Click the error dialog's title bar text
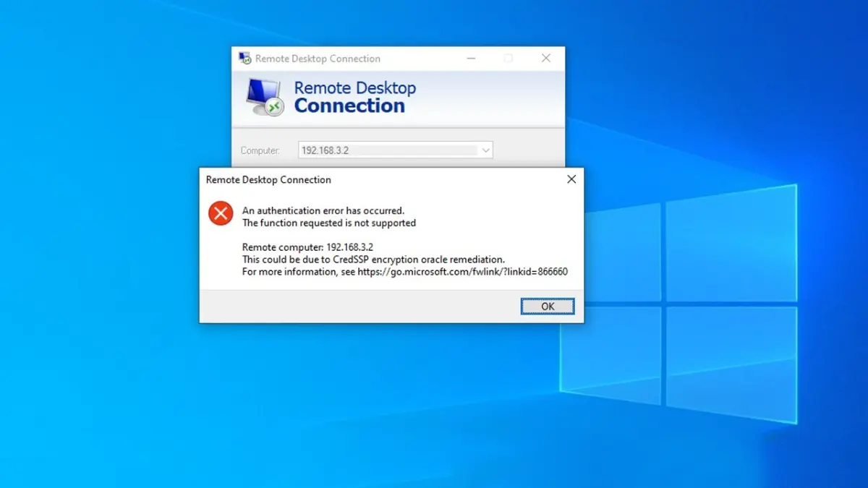 (x=268, y=179)
